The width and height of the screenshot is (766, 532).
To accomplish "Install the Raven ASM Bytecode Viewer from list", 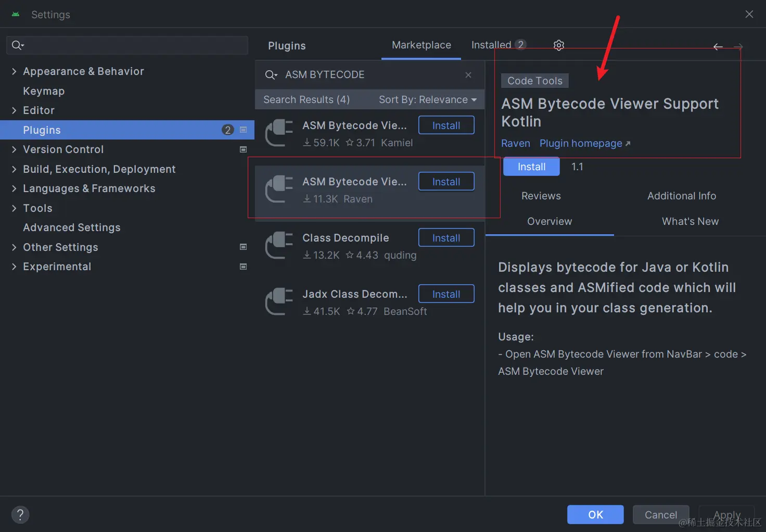I will click(446, 182).
